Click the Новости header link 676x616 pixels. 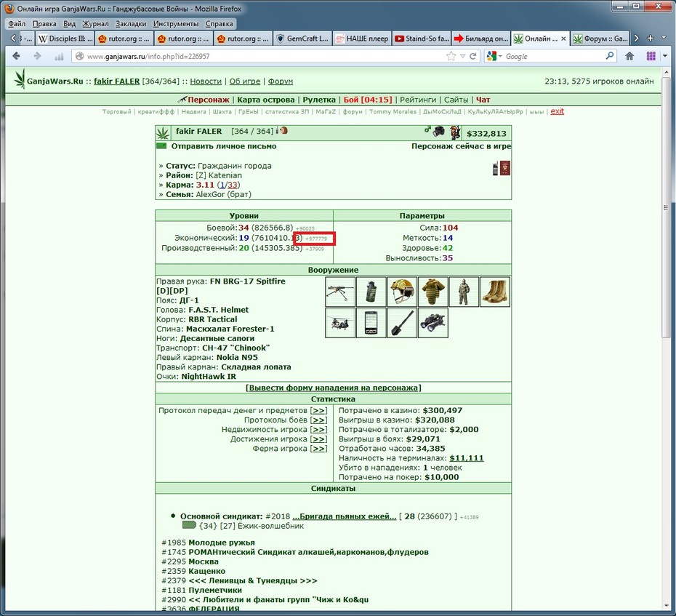click(206, 81)
